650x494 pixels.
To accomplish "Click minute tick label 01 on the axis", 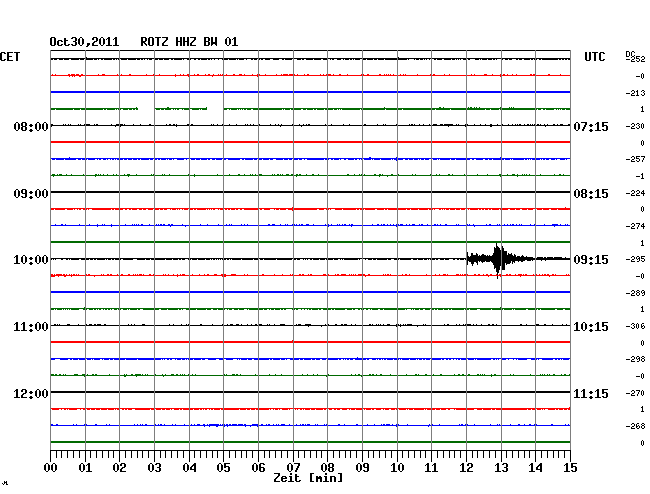I will tap(85, 467).
